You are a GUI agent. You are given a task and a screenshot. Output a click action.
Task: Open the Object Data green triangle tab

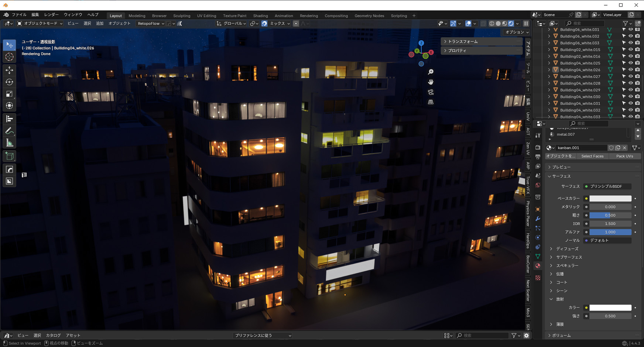(538, 256)
